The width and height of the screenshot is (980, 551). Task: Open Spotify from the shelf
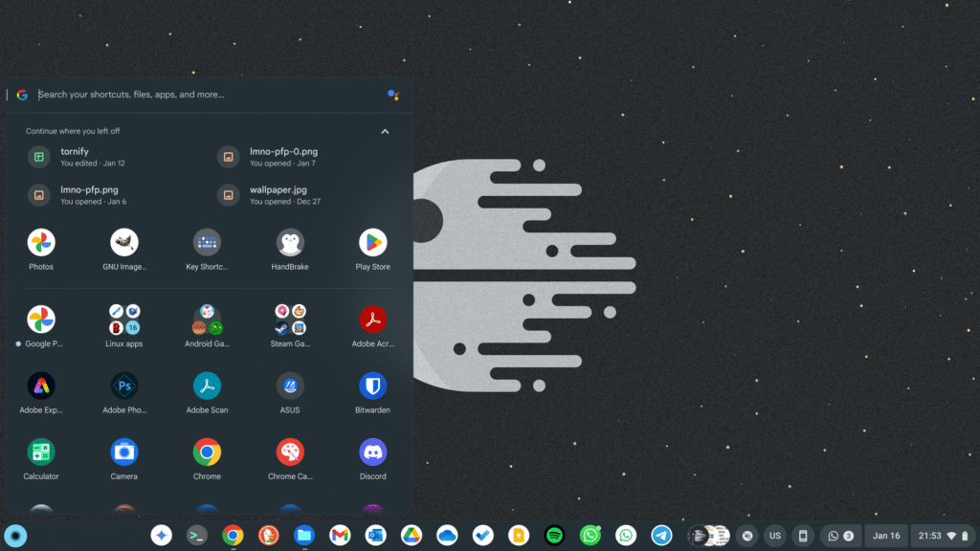(x=554, y=536)
